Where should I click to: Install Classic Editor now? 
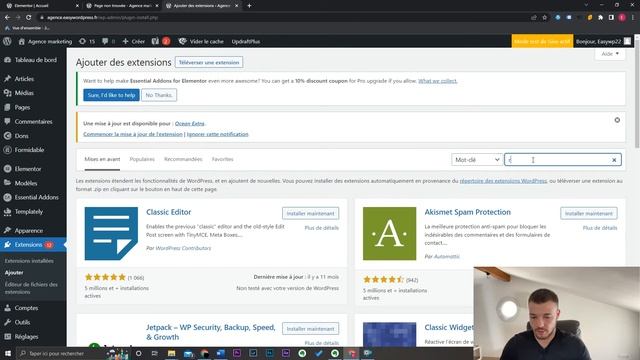(x=310, y=213)
